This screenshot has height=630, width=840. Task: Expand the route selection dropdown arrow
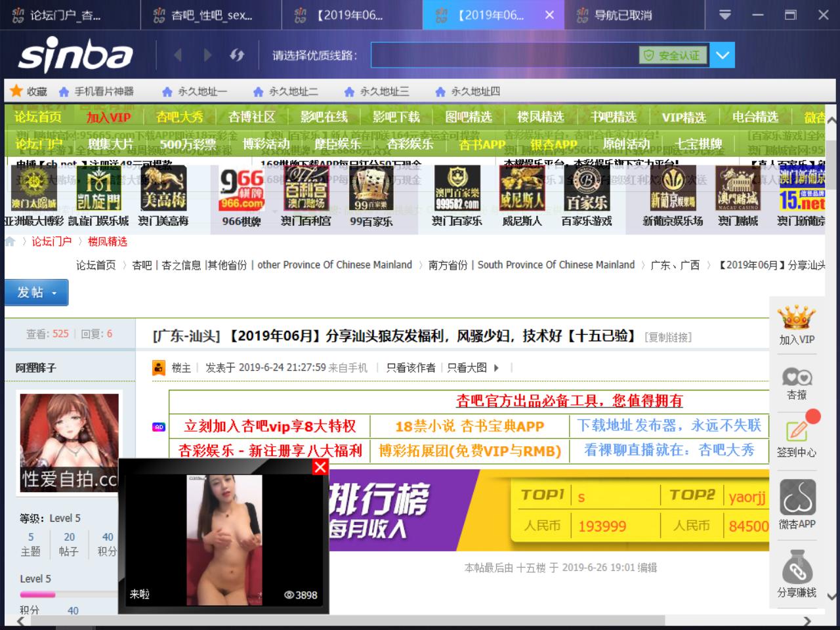pyautogui.click(x=722, y=55)
